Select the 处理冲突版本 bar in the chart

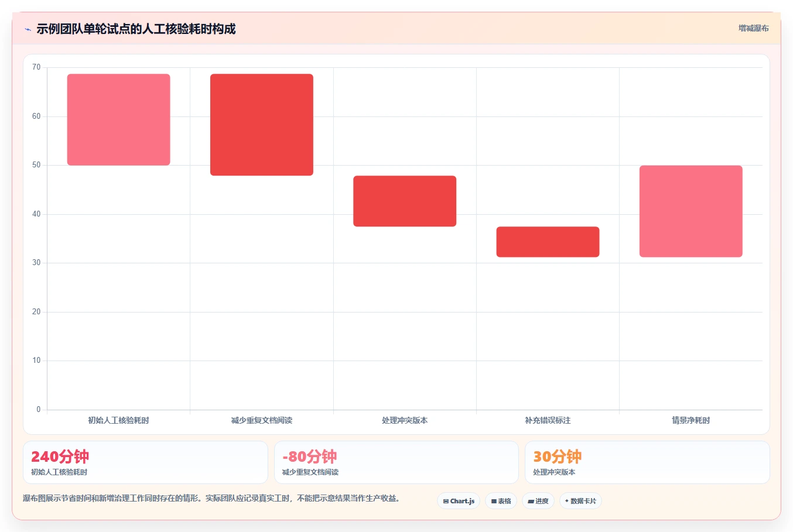405,201
